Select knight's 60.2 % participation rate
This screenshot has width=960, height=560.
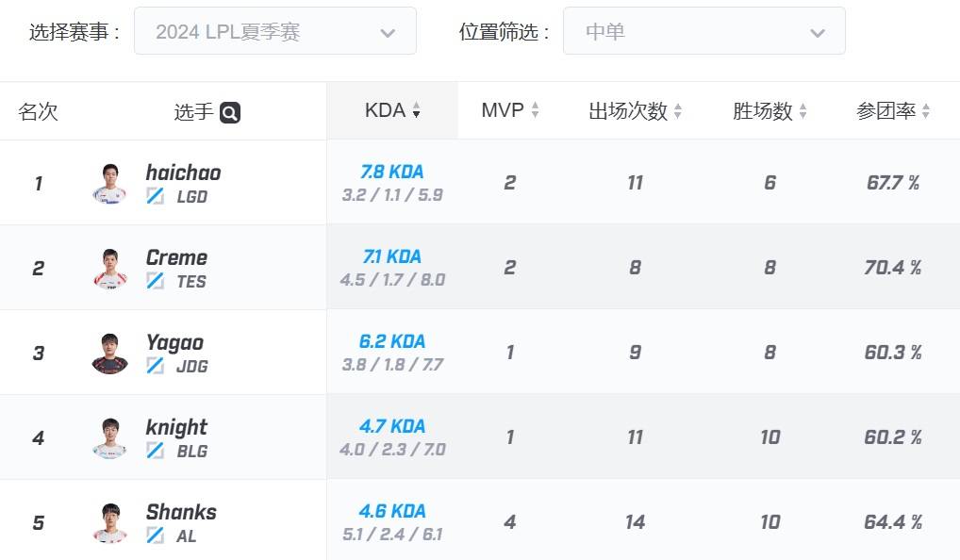point(893,437)
